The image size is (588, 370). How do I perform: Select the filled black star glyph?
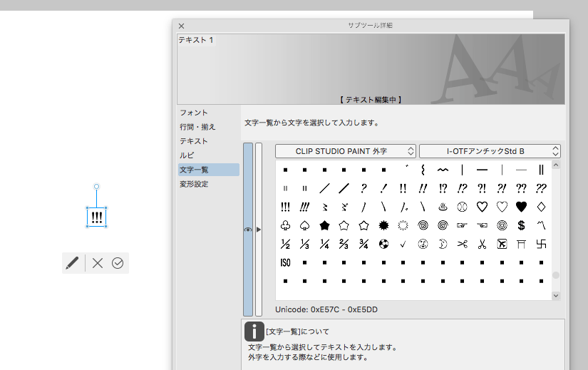[324, 225]
